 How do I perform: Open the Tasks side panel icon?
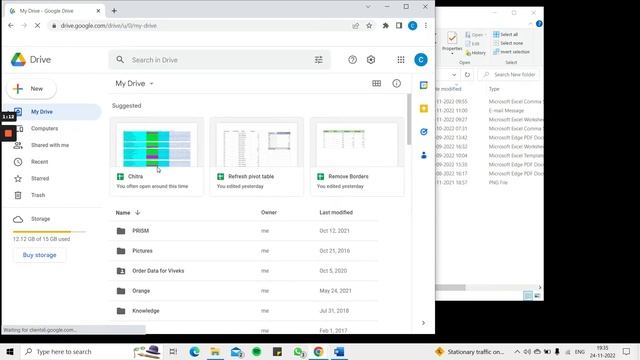coord(424,132)
